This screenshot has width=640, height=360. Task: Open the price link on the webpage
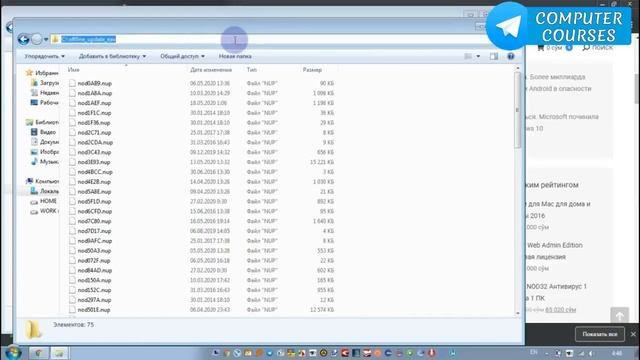[560, 310]
